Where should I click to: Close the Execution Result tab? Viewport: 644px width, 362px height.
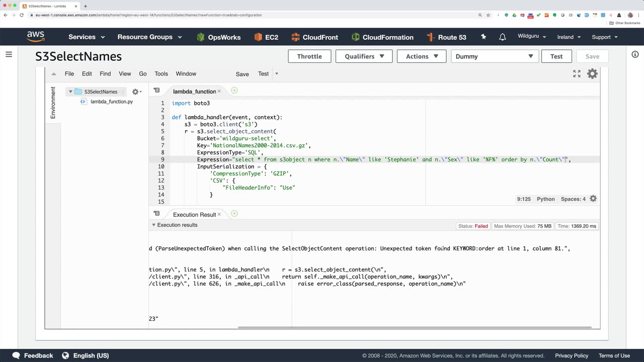[x=220, y=215]
